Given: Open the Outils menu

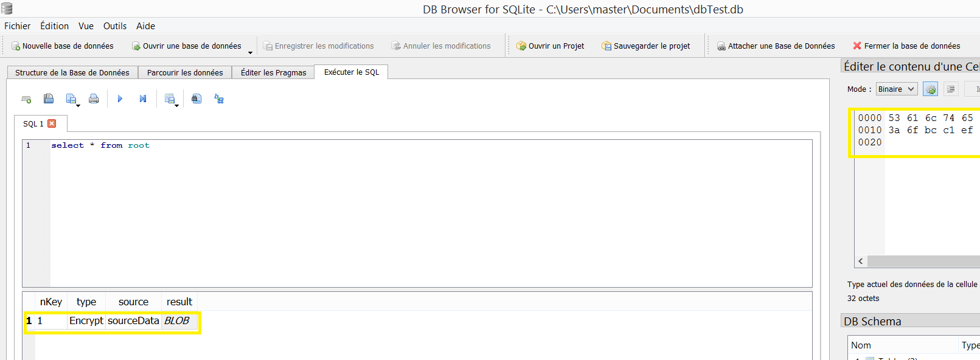Looking at the screenshot, I should coord(114,26).
